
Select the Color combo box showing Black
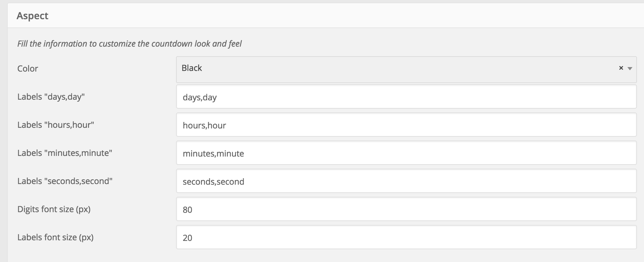tap(406, 70)
